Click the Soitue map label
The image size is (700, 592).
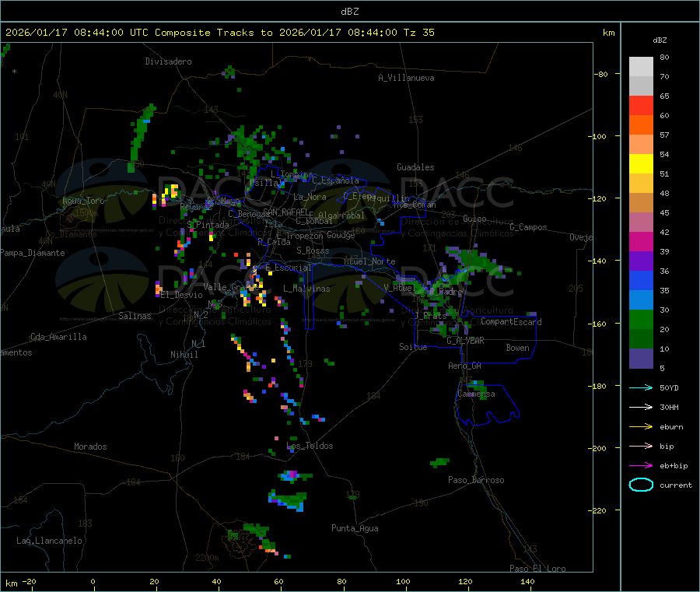(x=414, y=347)
